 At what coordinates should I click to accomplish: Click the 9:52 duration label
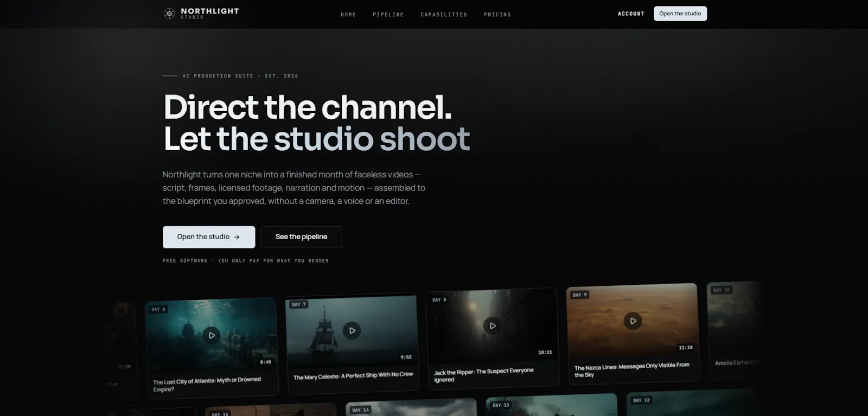click(406, 357)
